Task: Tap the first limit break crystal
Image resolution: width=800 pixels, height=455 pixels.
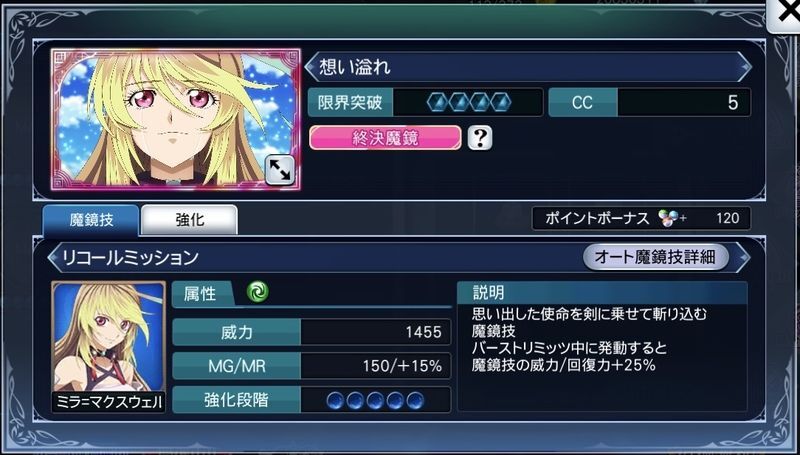Action: coord(437,103)
